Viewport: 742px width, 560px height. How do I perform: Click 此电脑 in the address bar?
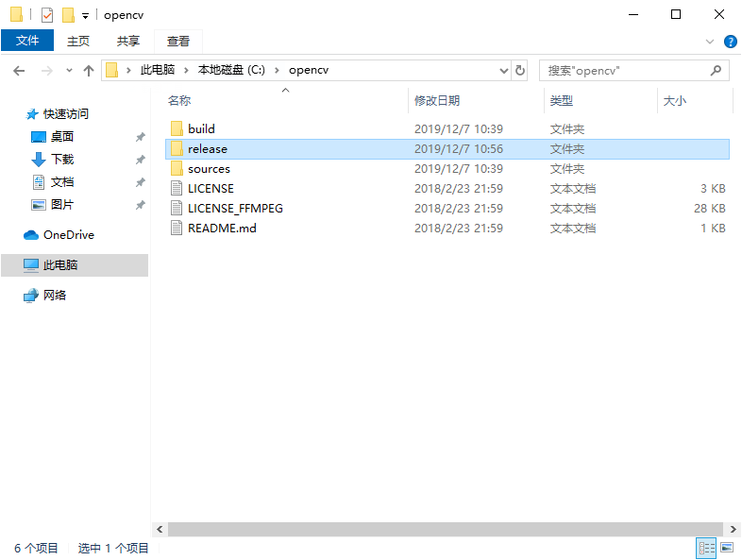158,70
